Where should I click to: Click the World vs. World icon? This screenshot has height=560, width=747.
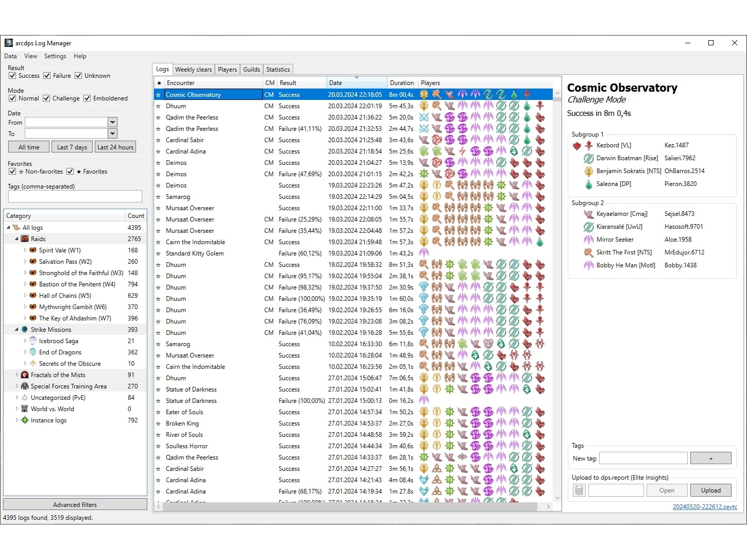(x=25, y=409)
